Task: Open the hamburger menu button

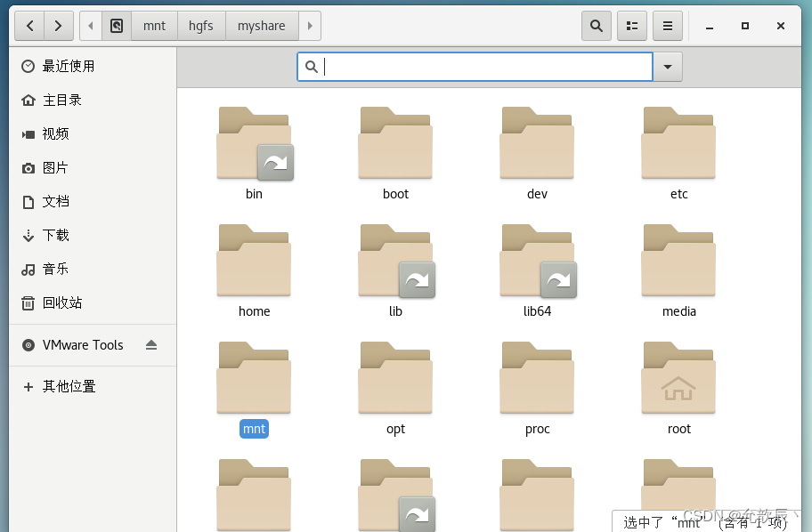Action: coord(668,26)
